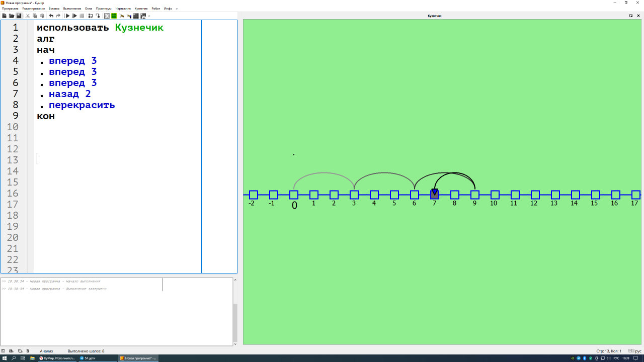
Task: Expand the menu bar overflow chevron
Action: click(x=177, y=9)
